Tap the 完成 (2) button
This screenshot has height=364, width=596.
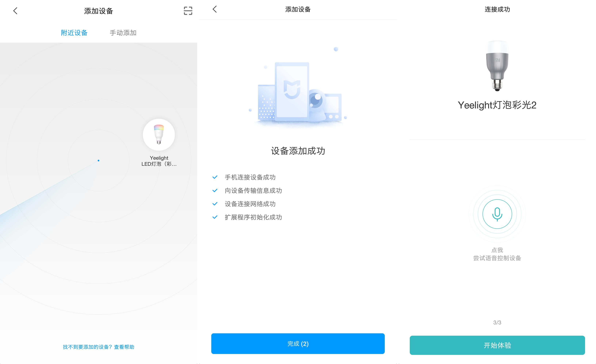click(x=298, y=343)
